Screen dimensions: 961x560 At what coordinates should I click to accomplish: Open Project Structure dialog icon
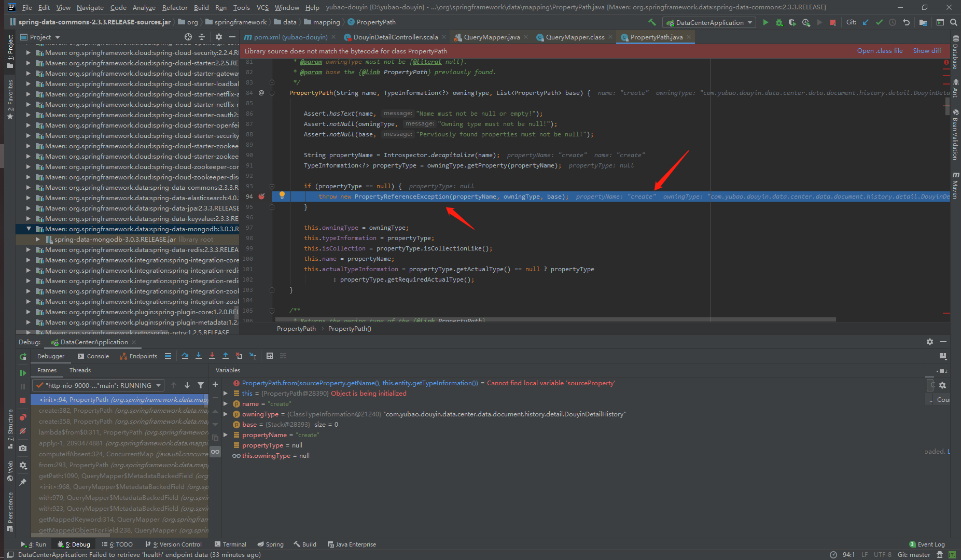(x=923, y=22)
